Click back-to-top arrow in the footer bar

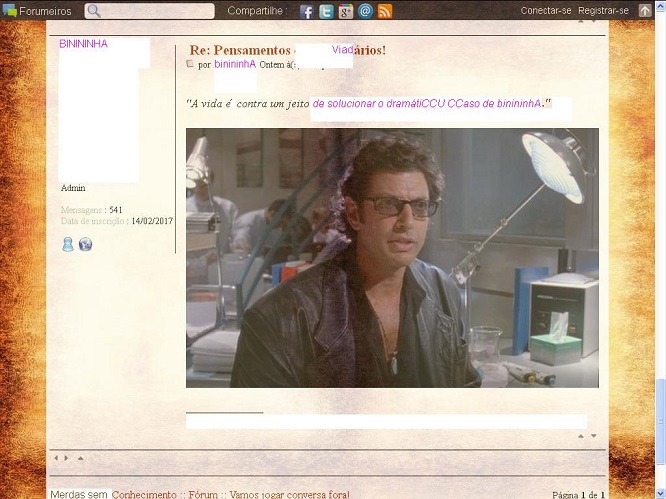[x=80, y=458]
